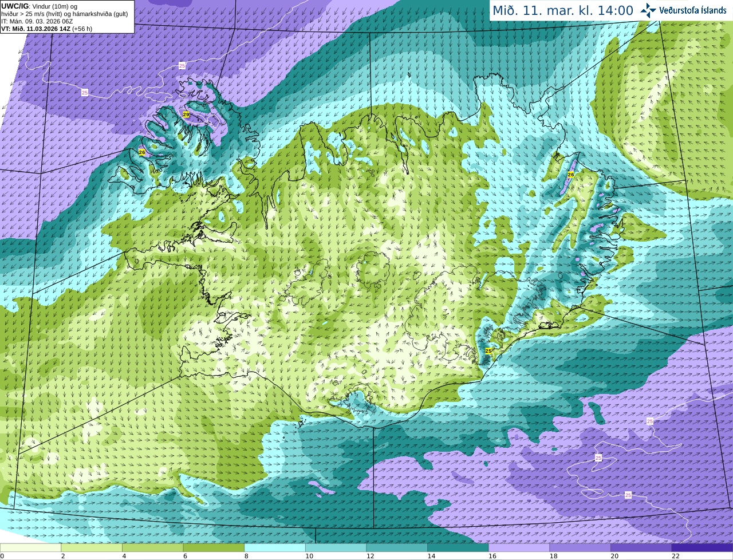Click the '6' value on the color scale
Image resolution: width=733 pixels, height=560 pixels.
point(185,555)
